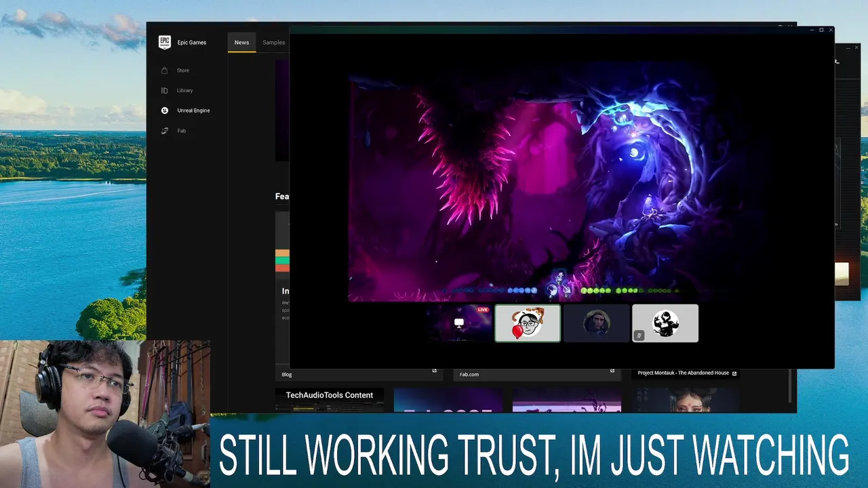Viewport: 868px width, 488px height.
Task: Click external link icon beside Project Montauk
Action: [734, 373]
